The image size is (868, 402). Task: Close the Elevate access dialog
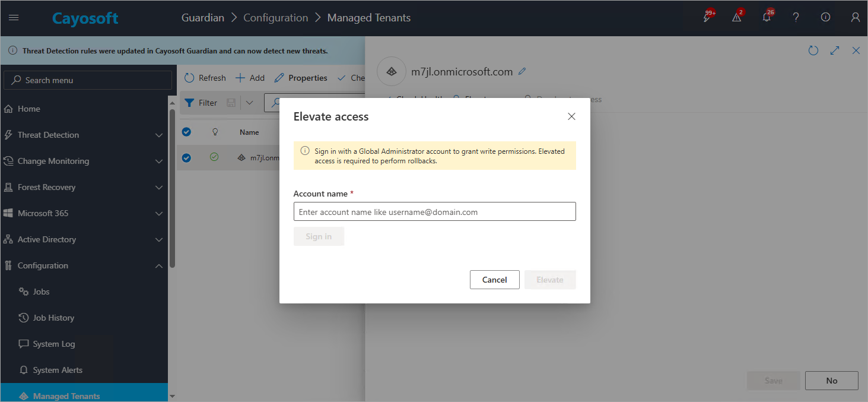point(571,116)
